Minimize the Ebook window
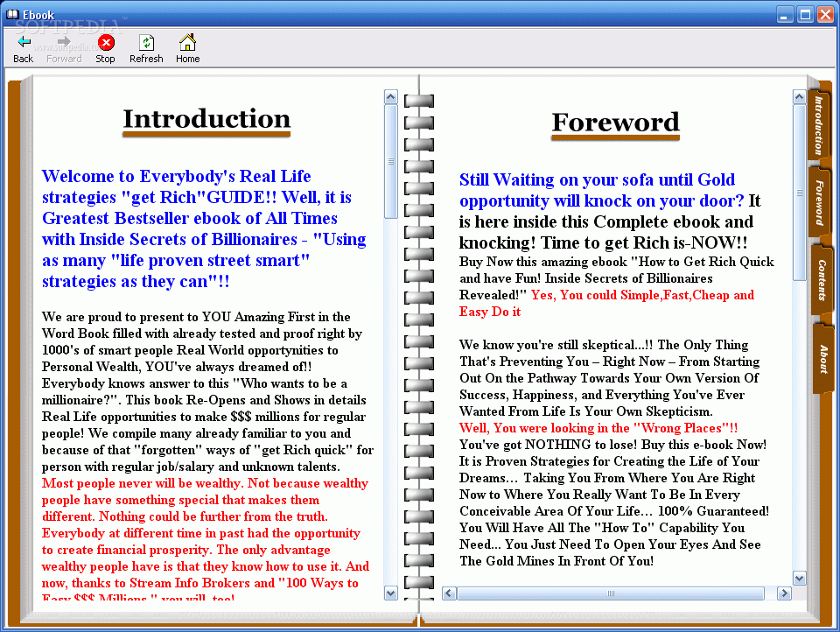This screenshot has height=632, width=840. coord(785,15)
